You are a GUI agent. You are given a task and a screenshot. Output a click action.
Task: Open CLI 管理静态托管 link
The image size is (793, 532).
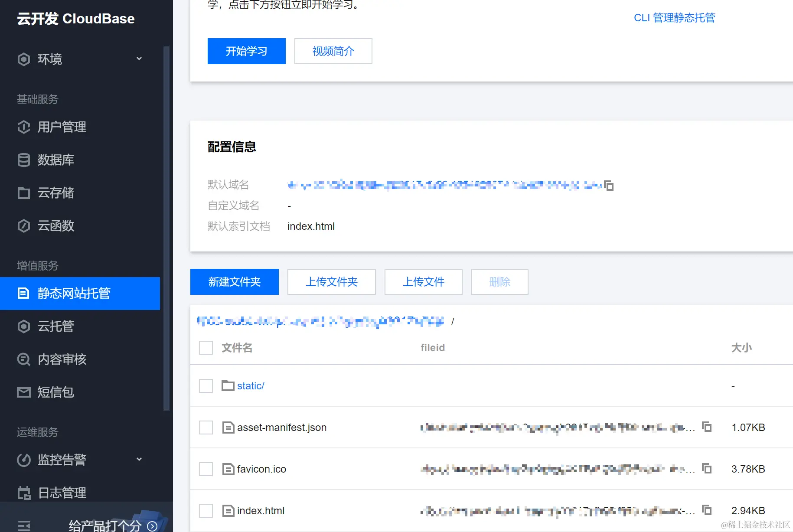tap(675, 18)
